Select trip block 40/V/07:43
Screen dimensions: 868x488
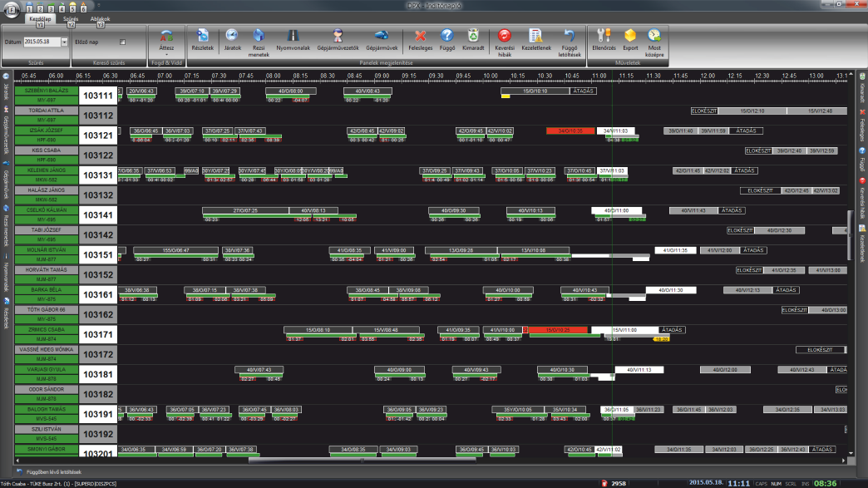(259, 370)
